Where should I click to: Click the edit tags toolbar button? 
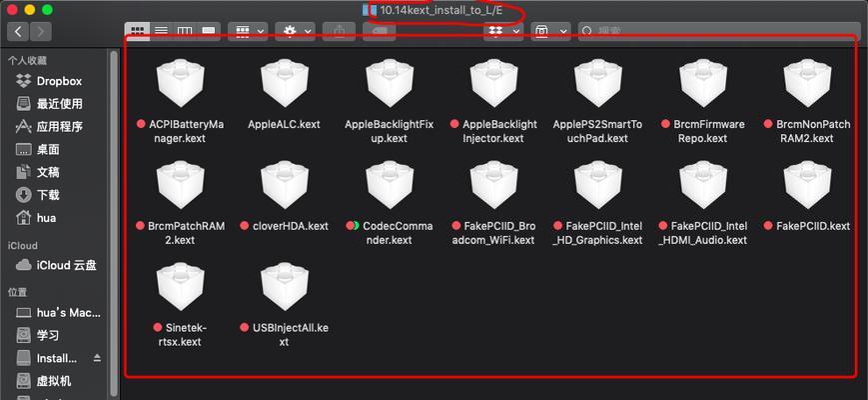[x=380, y=32]
